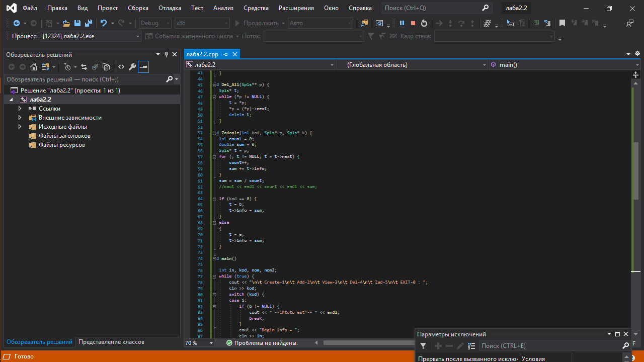This screenshot has height=362, width=644.
Task: Click Sync with Active Document icon
Action: tap(84, 67)
